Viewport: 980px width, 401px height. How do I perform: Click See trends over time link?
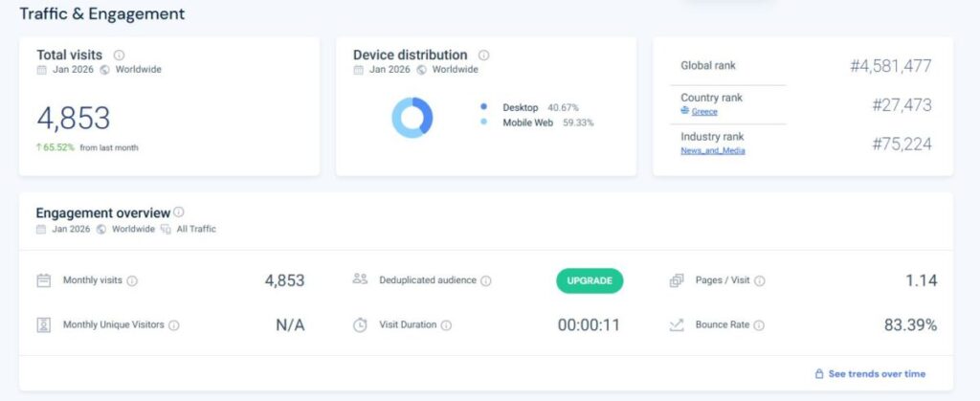(x=877, y=374)
